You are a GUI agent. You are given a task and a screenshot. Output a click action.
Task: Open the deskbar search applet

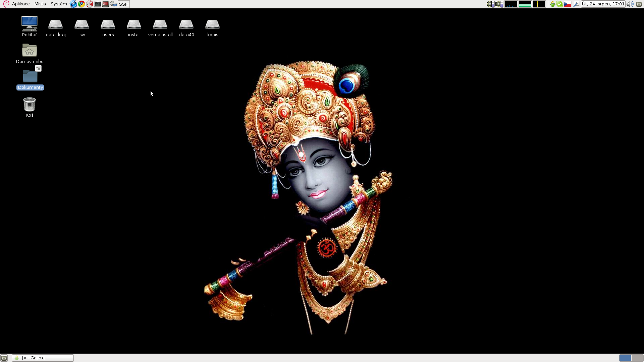pyautogui.click(x=576, y=4)
